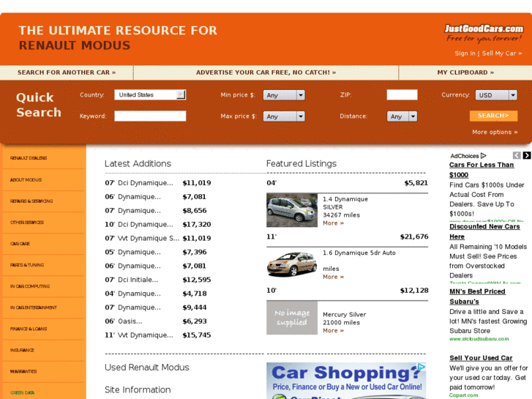
Task: Click featured 10' $12,128 listing header
Action: coord(347,291)
